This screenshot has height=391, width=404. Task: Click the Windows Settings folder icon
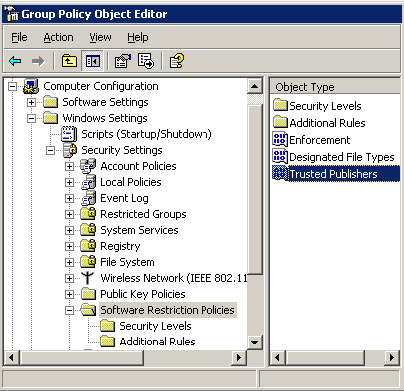pyautogui.click(x=51, y=118)
